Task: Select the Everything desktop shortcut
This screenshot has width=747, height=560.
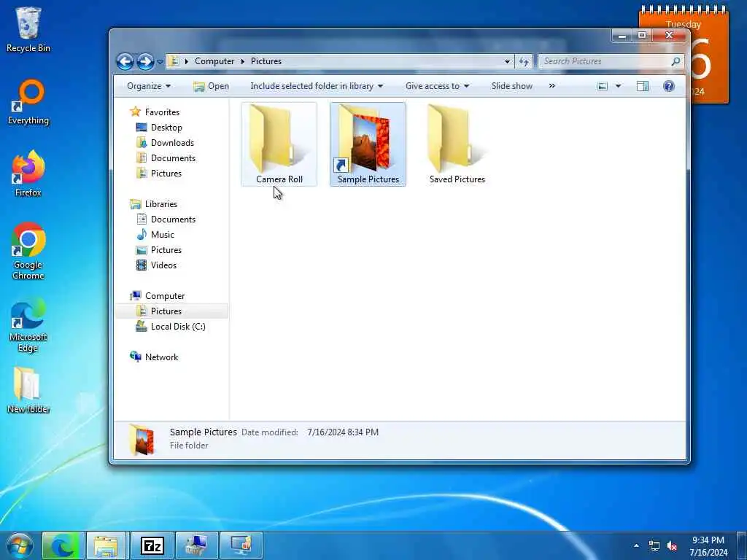Action: point(28,102)
